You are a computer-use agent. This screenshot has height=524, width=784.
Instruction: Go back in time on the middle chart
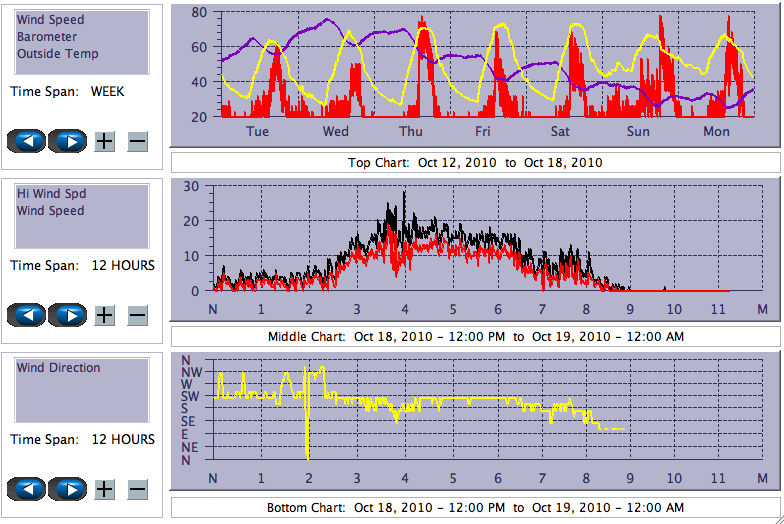click(x=27, y=316)
